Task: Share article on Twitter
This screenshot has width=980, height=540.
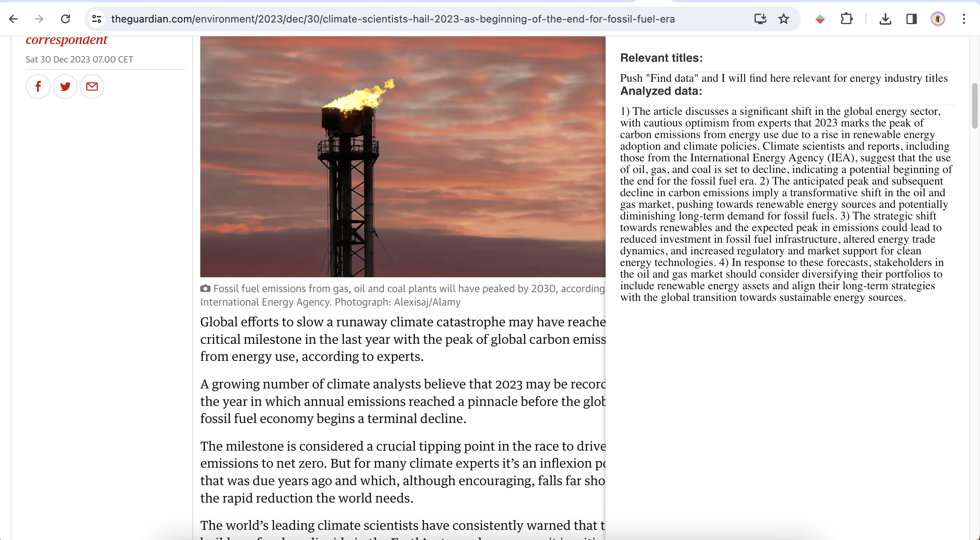Action: click(65, 86)
